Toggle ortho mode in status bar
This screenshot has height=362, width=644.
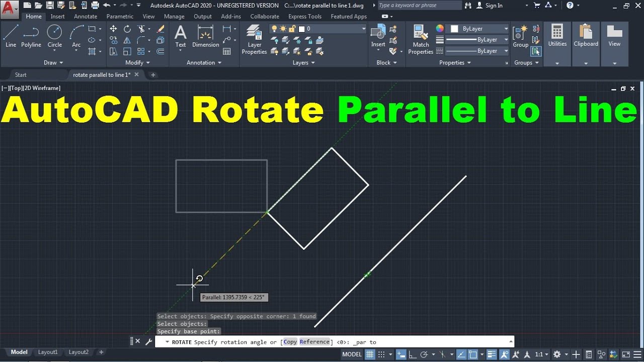point(413,354)
